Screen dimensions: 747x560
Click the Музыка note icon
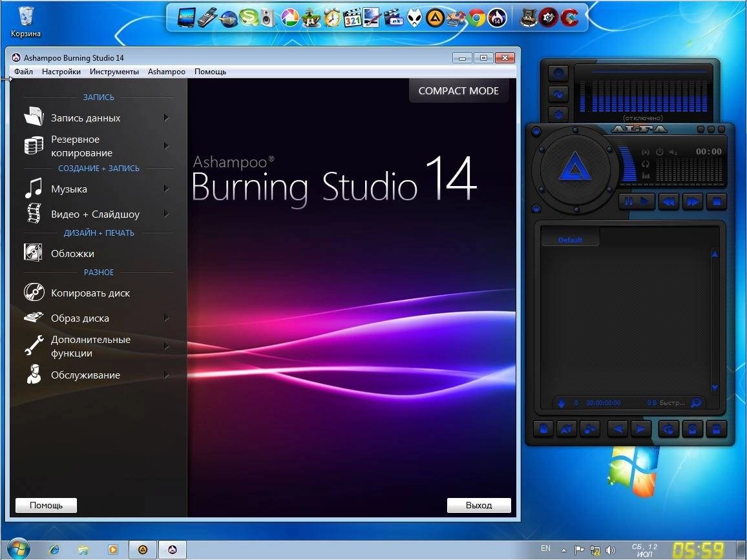coord(34,189)
